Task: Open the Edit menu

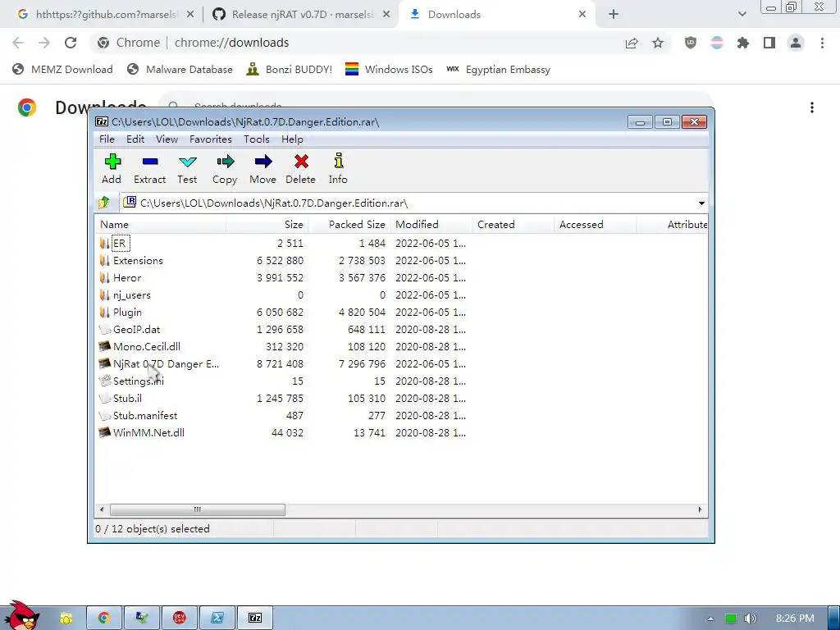Action: point(135,139)
